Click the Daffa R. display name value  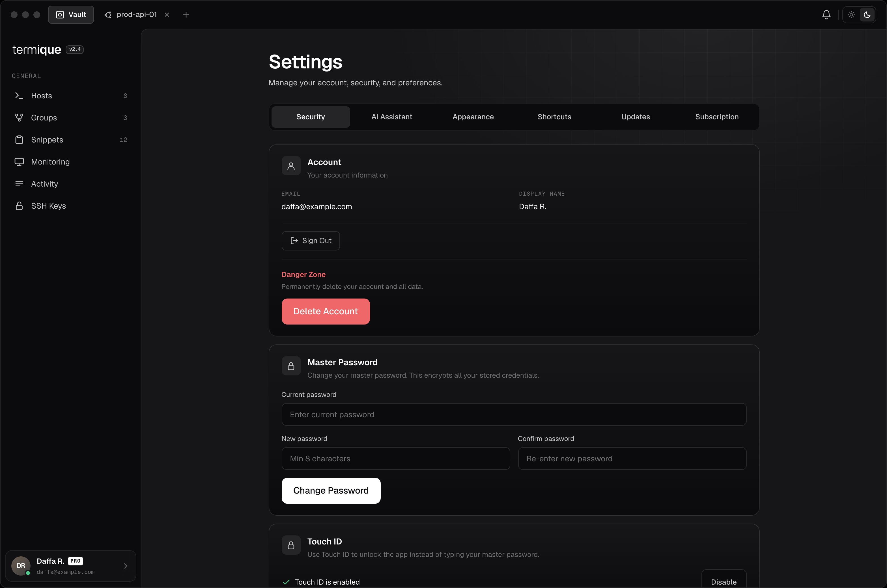point(532,207)
